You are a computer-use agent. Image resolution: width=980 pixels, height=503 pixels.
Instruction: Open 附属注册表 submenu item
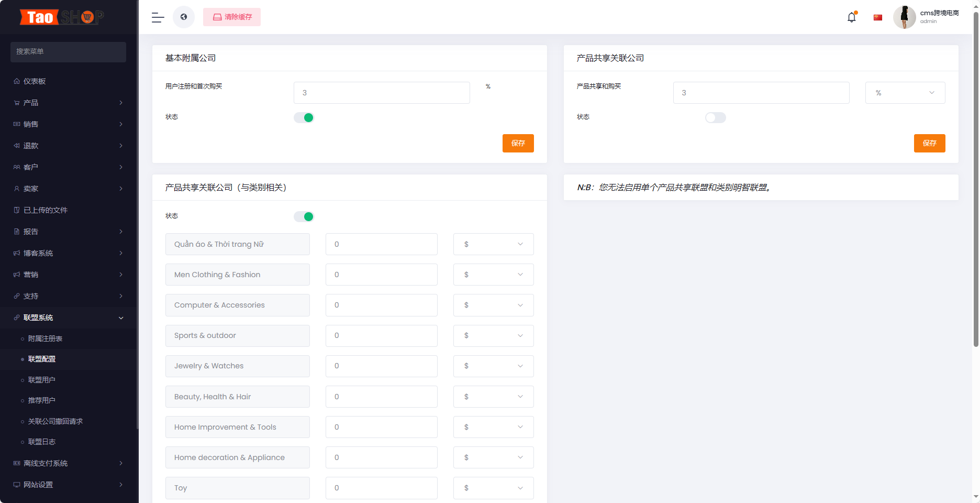pyautogui.click(x=45, y=338)
